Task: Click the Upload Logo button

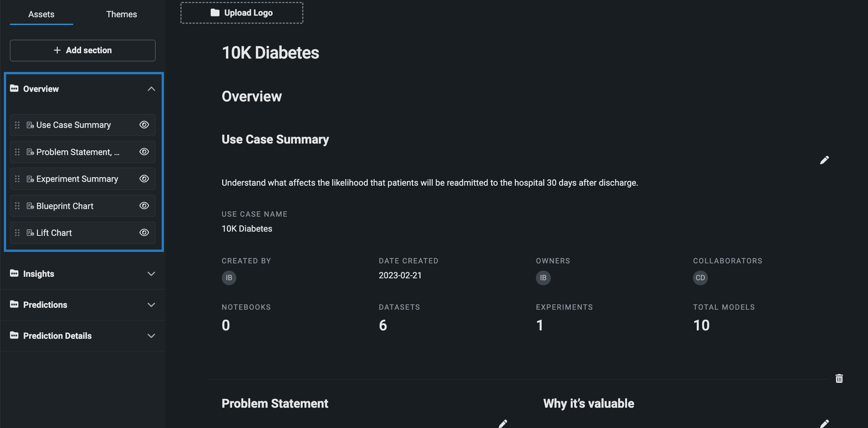Action: [242, 13]
